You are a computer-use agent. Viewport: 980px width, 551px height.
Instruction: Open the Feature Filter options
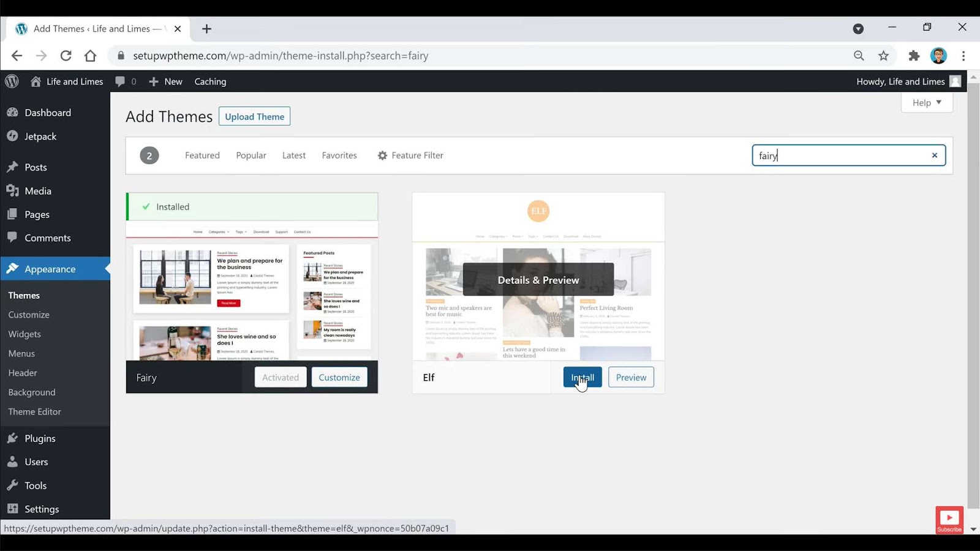410,155
